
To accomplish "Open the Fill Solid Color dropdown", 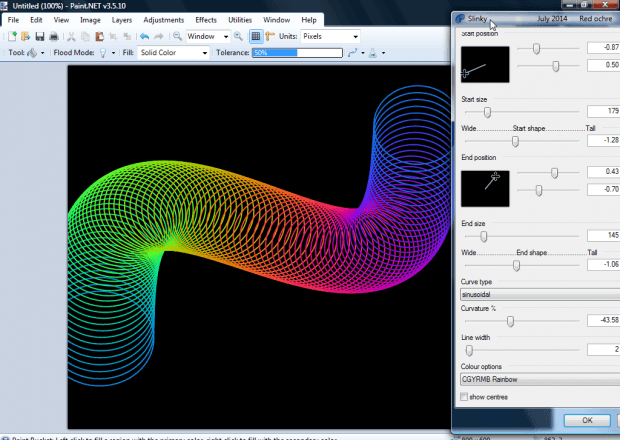I will (x=172, y=52).
